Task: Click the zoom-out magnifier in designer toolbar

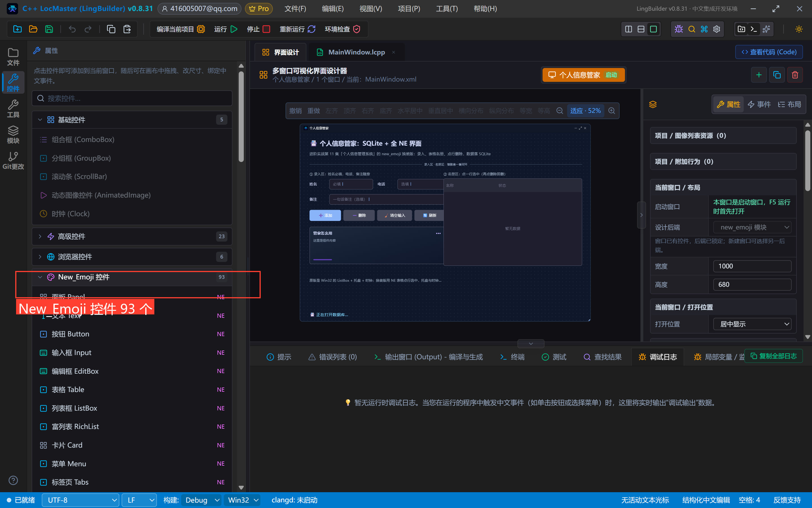Action: point(559,111)
